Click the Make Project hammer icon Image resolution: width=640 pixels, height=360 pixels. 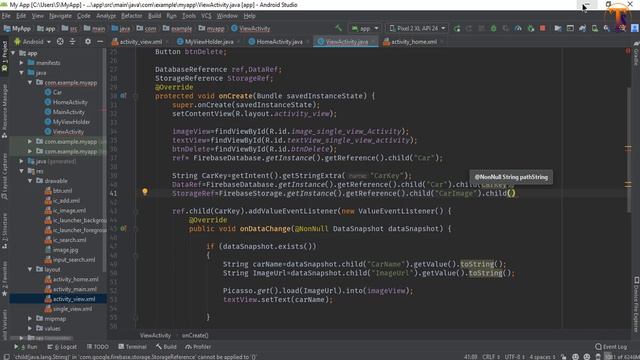point(338,28)
